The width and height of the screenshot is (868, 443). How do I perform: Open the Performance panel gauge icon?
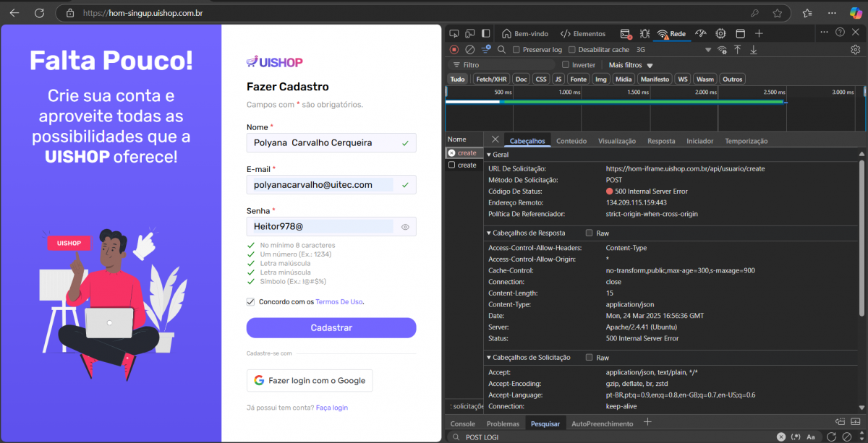coord(700,34)
